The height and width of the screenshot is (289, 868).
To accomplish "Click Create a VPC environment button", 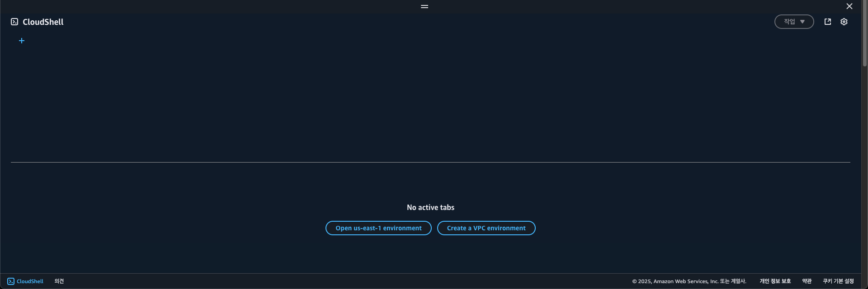I will pyautogui.click(x=486, y=228).
